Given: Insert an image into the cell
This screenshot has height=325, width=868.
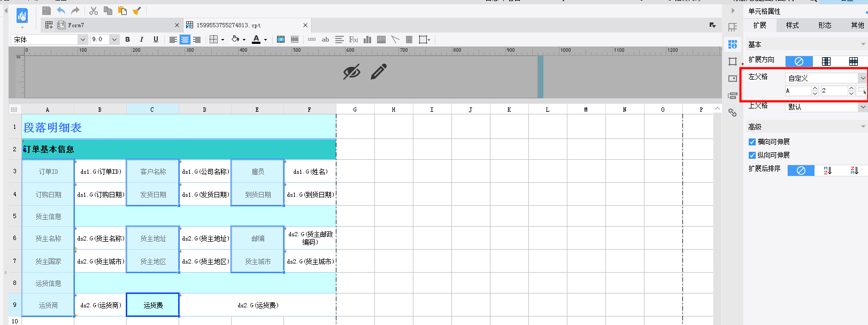Looking at the screenshot, I should tap(381, 40).
